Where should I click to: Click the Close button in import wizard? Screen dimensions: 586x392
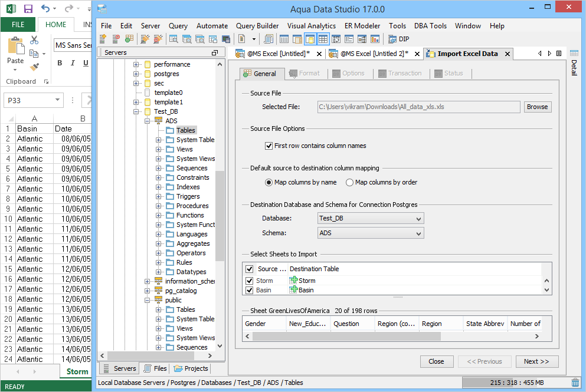[436, 361]
